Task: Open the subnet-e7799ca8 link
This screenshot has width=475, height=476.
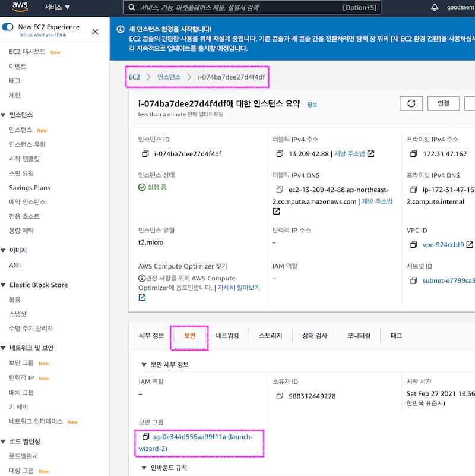Action: click(x=449, y=281)
